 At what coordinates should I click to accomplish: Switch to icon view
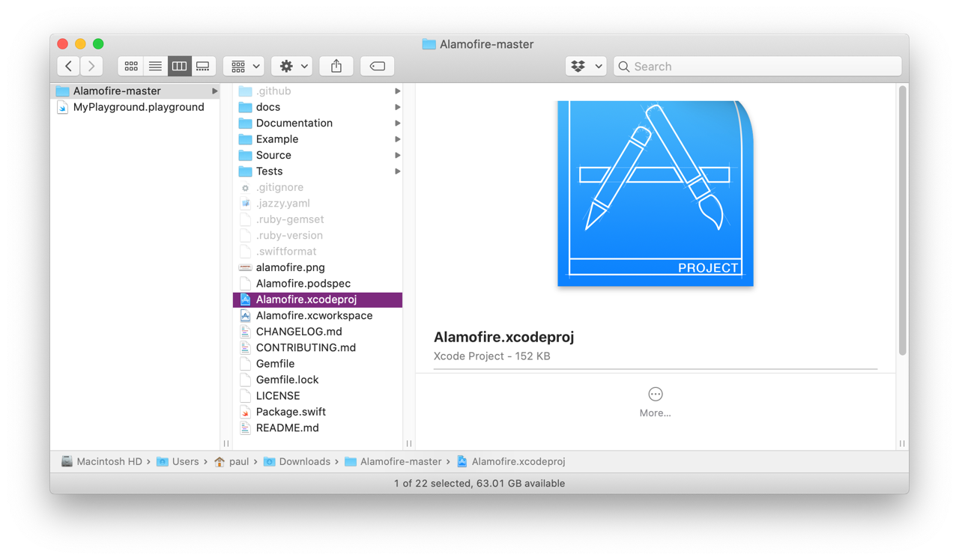[131, 66]
